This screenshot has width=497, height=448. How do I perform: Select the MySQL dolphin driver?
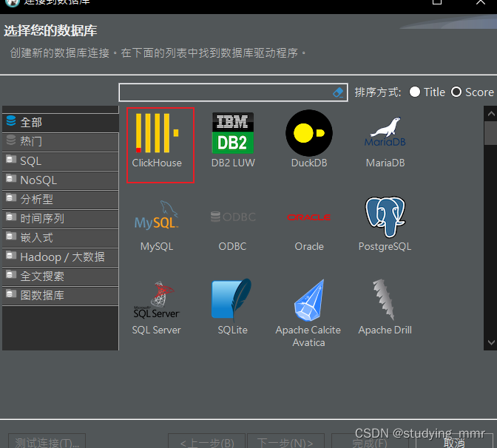click(157, 225)
